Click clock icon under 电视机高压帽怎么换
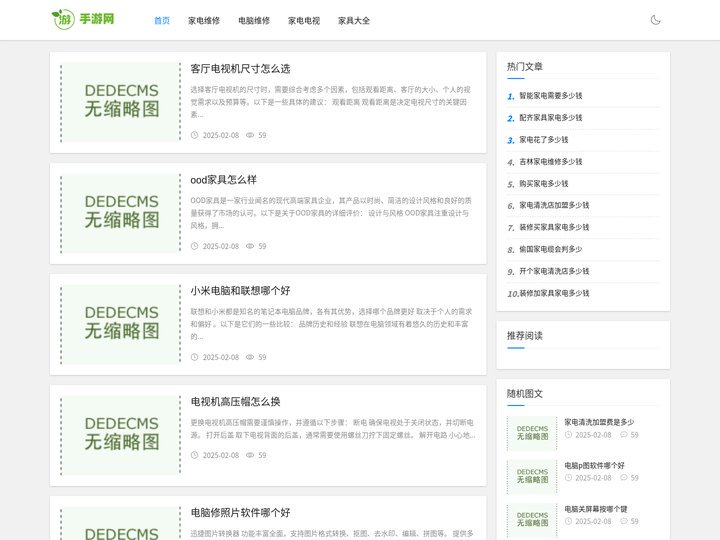 [x=194, y=455]
